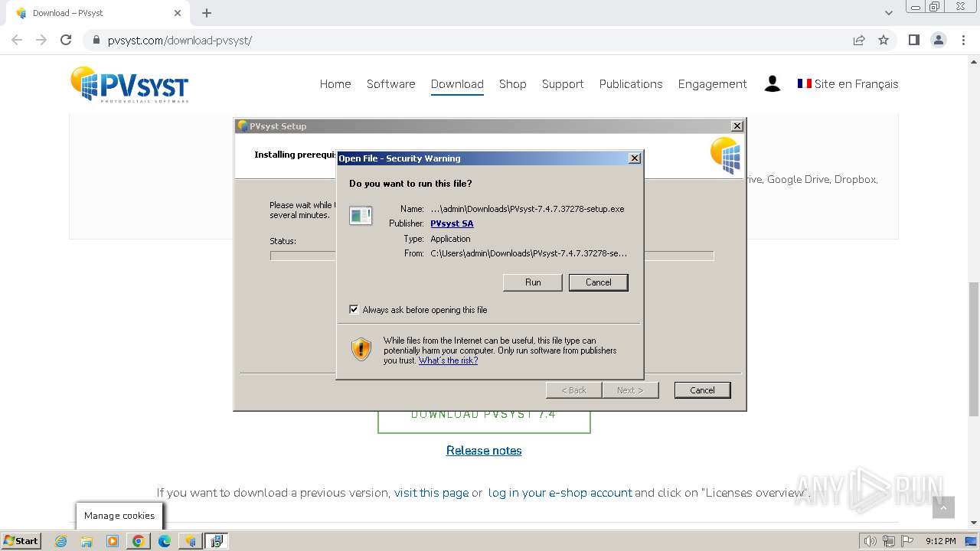Click the installation status progress bar
980x551 pixels.
tap(492, 256)
